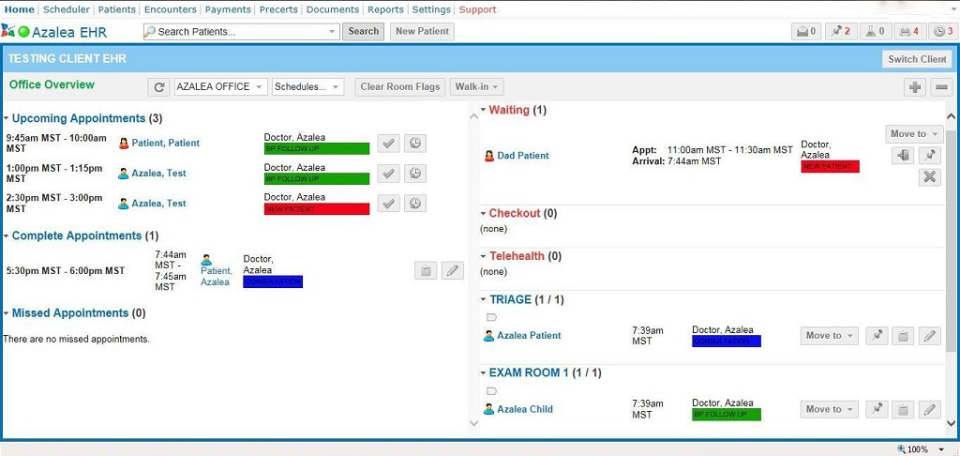Click the New Patient button
The width and height of the screenshot is (960, 456).
(x=422, y=31)
